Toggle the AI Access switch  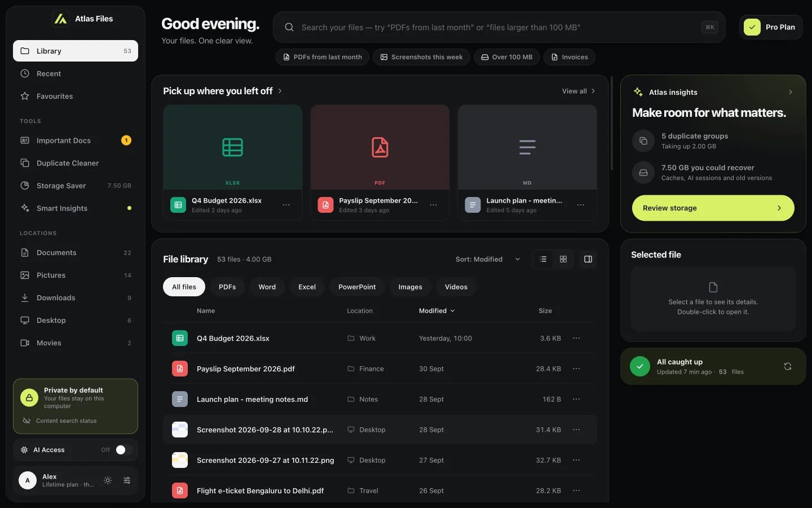[124, 450]
